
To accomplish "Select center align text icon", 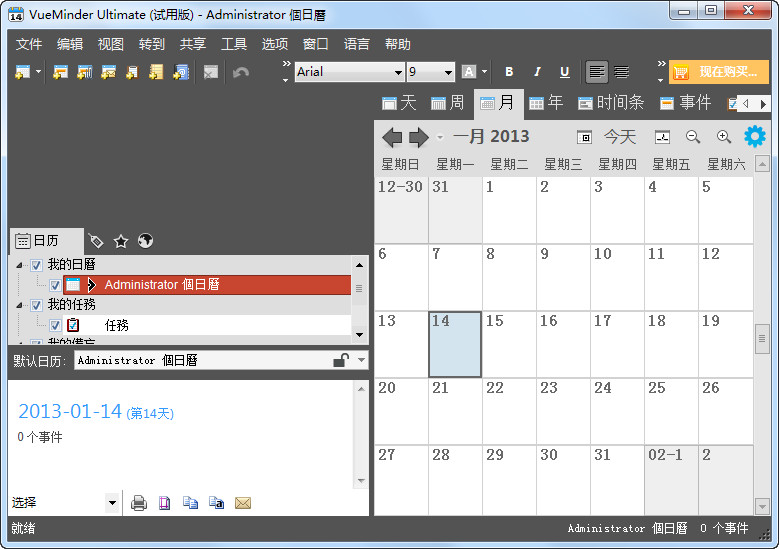I will coord(621,72).
